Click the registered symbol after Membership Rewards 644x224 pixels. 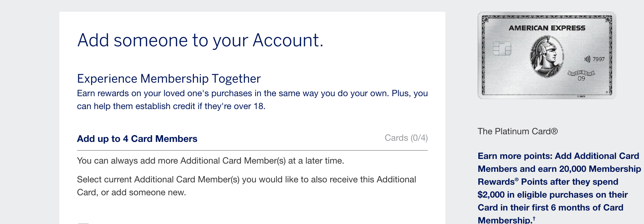point(516,180)
